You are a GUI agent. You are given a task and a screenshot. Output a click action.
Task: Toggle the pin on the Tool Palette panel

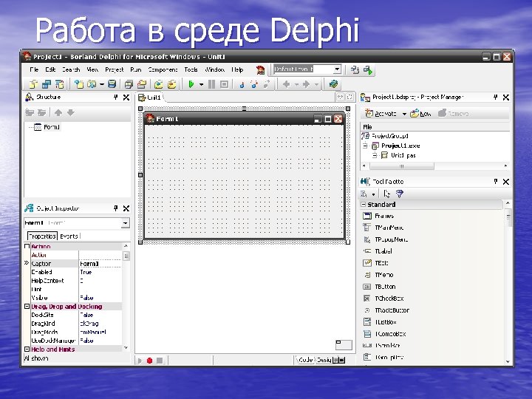pyautogui.click(x=495, y=182)
